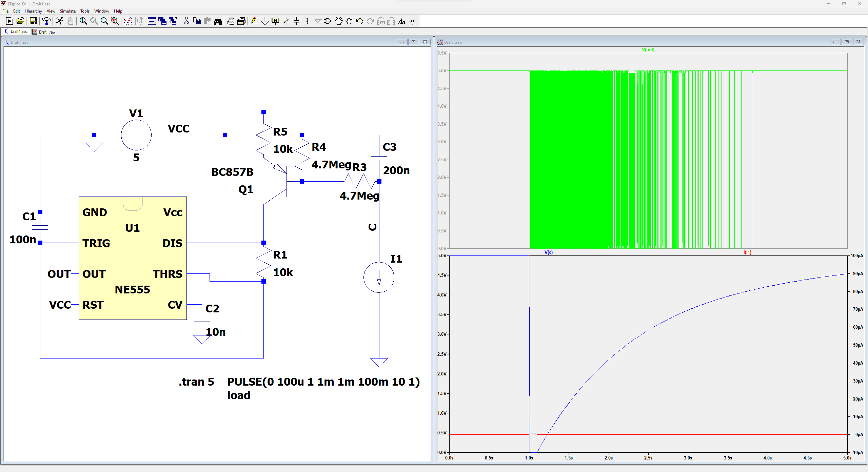Click the New Schematic toolbar icon
The width and height of the screenshot is (868, 472).
click(x=9, y=21)
